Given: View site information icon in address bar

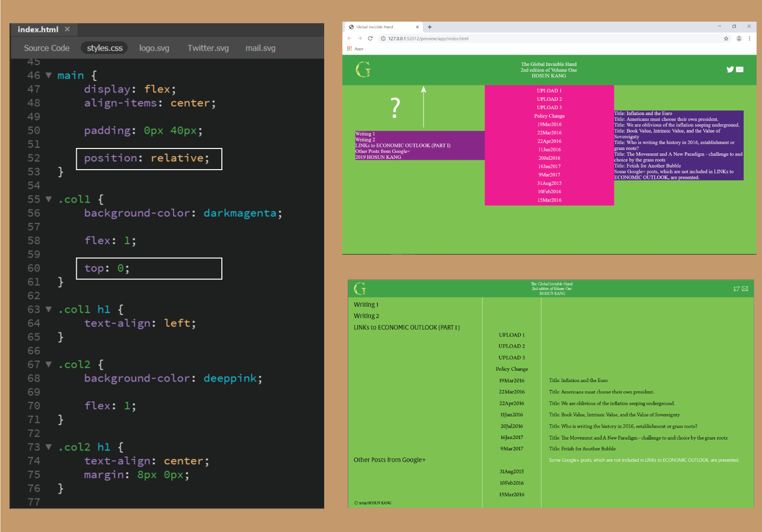Looking at the screenshot, I should (x=383, y=38).
